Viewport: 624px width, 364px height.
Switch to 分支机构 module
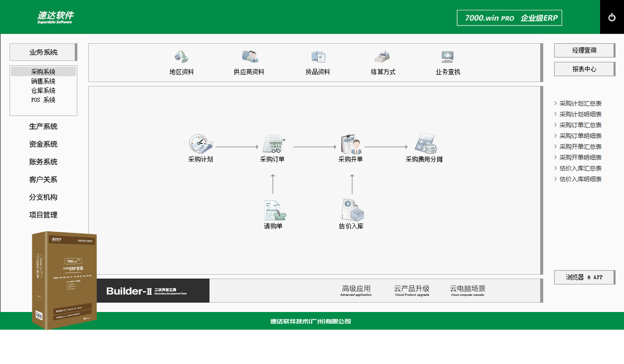(x=43, y=197)
